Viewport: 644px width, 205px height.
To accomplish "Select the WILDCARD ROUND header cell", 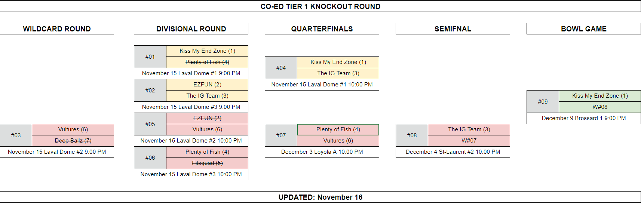I will [57, 29].
